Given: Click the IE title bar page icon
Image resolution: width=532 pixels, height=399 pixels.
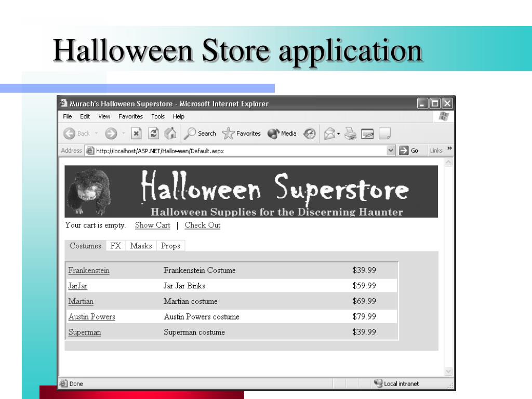Looking at the screenshot, I should pyautogui.click(x=63, y=103).
